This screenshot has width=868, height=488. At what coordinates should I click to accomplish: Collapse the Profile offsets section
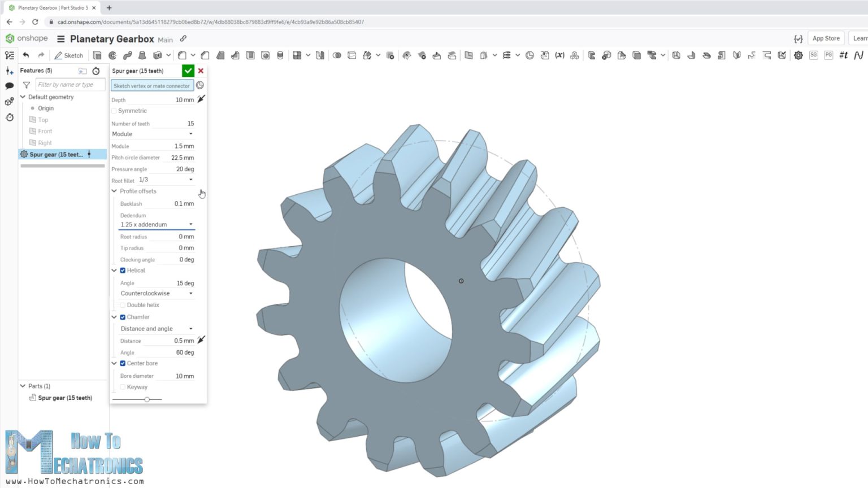(x=114, y=191)
